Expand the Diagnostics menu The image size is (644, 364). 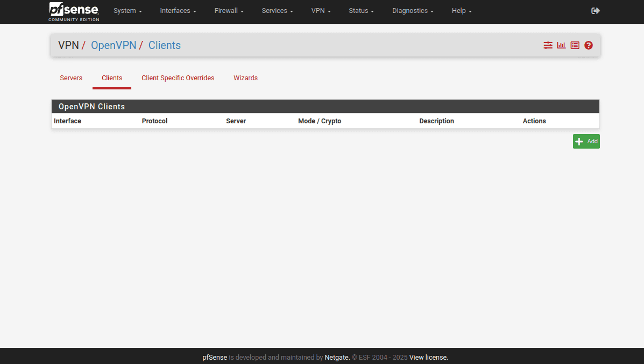[x=413, y=11]
